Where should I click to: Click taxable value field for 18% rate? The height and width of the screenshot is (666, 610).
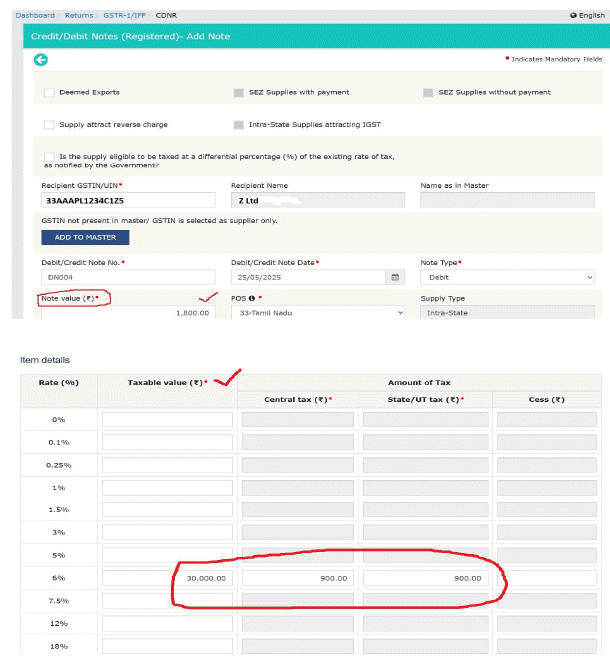point(167,646)
